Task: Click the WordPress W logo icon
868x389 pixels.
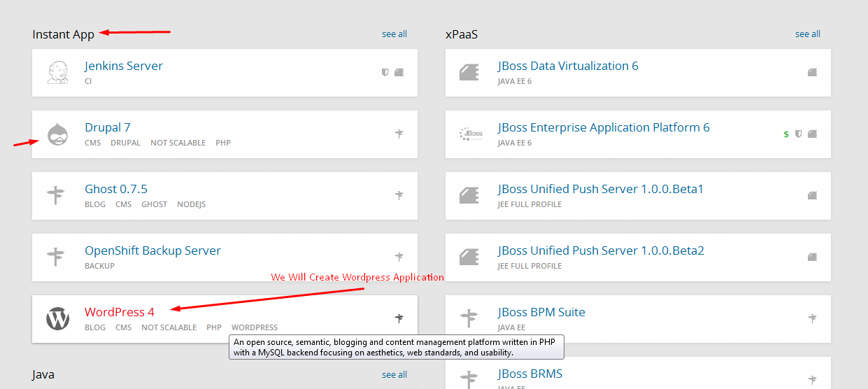Action: pyautogui.click(x=58, y=318)
